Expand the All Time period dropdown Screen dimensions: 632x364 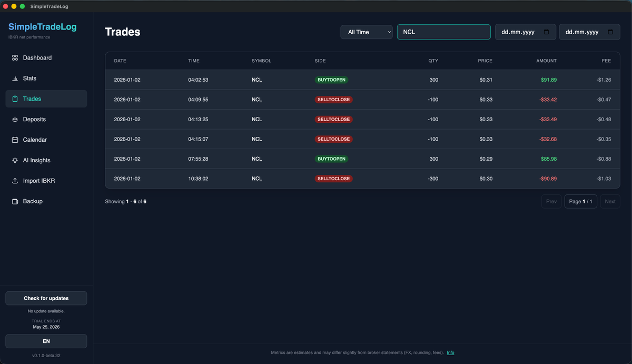pos(367,32)
